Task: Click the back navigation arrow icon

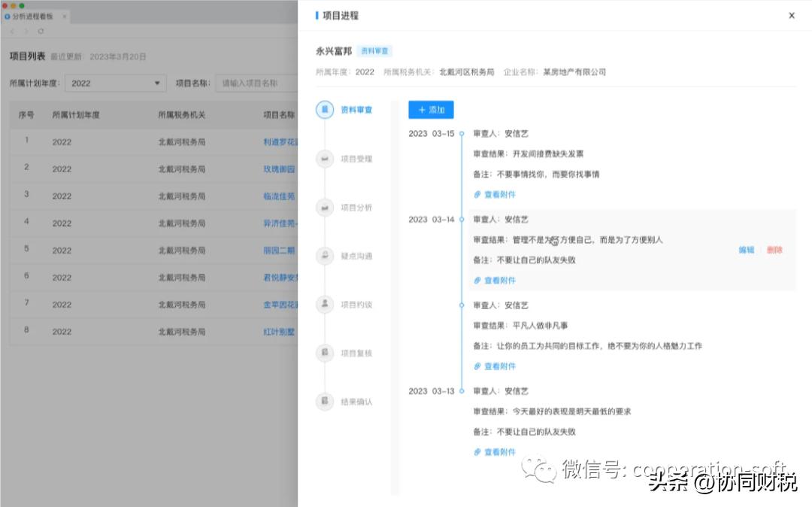Action: [x=12, y=32]
